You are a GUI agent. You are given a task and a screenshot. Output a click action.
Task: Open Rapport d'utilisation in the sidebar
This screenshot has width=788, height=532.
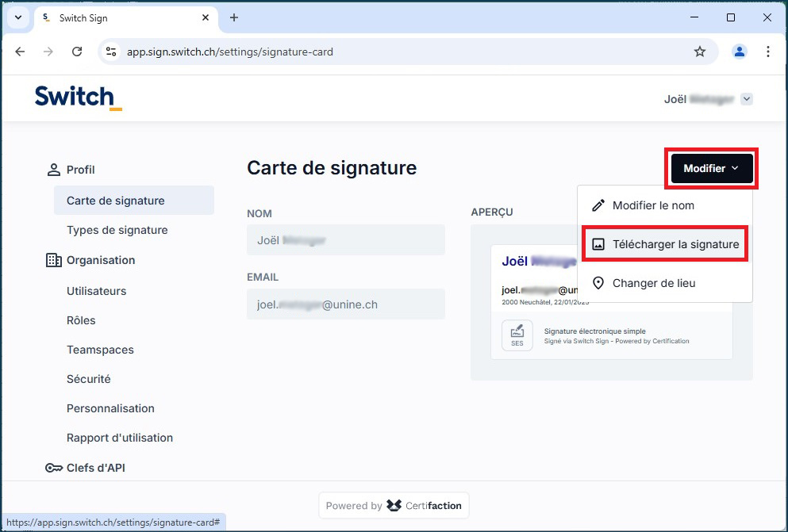coord(120,438)
